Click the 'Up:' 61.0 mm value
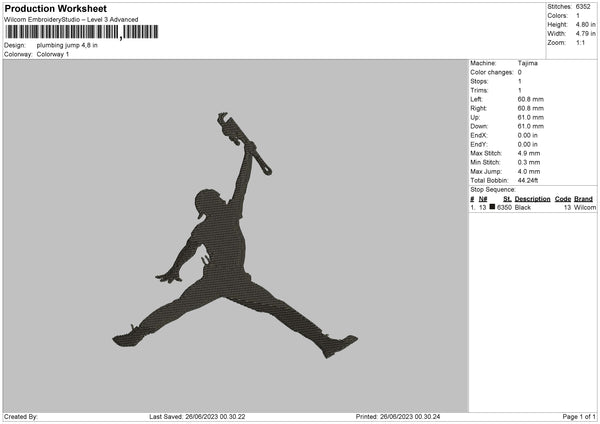This screenshot has width=600, height=424. pos(530,117)
